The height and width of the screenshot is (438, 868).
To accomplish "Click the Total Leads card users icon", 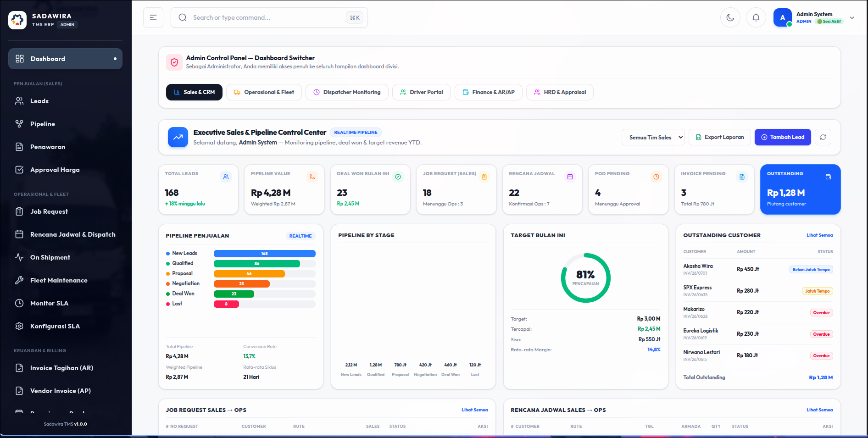I will [x=226, y=177].
